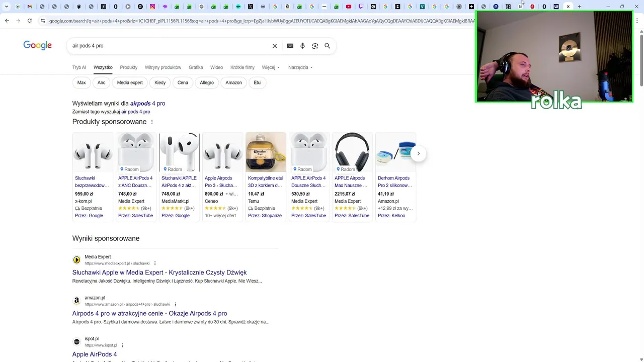The image size is (644, 362).
Task: Apply the Max filter chip
Action: (x=82, y=82)
